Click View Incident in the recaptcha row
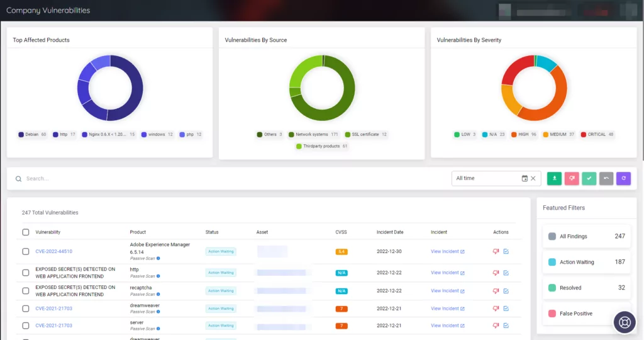 [x=448, y=291]
